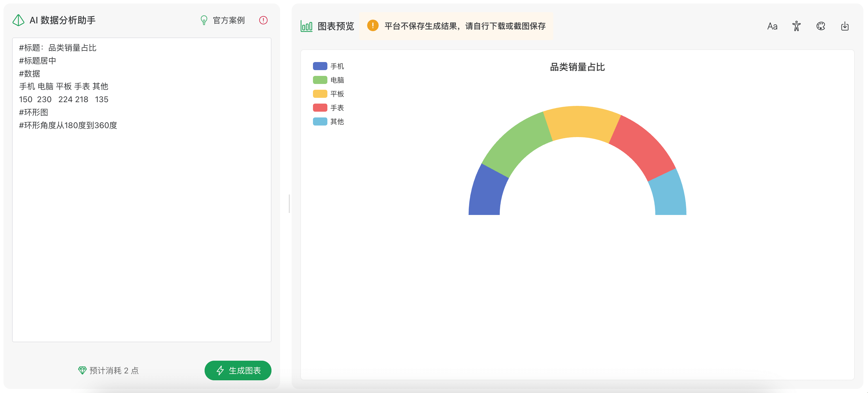
Task: Click the diamond points icon
Action: click(82, 370)
